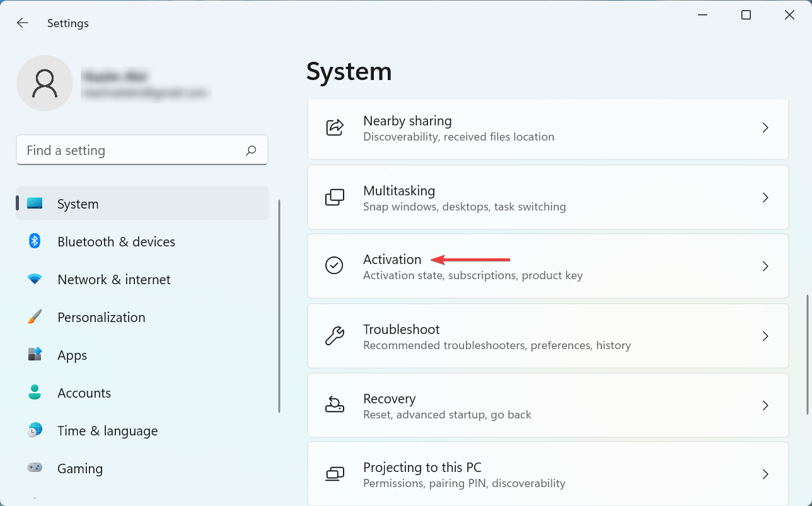Click the Gaming controller icon
Viewport: 812px width, 506px height.
[34, 468]
